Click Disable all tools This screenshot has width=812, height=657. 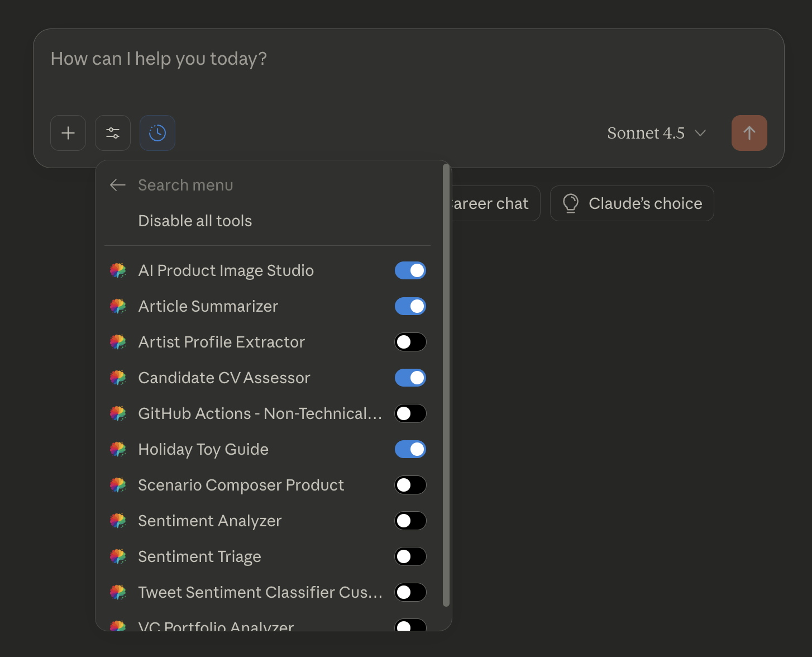(x=195, y=221)
